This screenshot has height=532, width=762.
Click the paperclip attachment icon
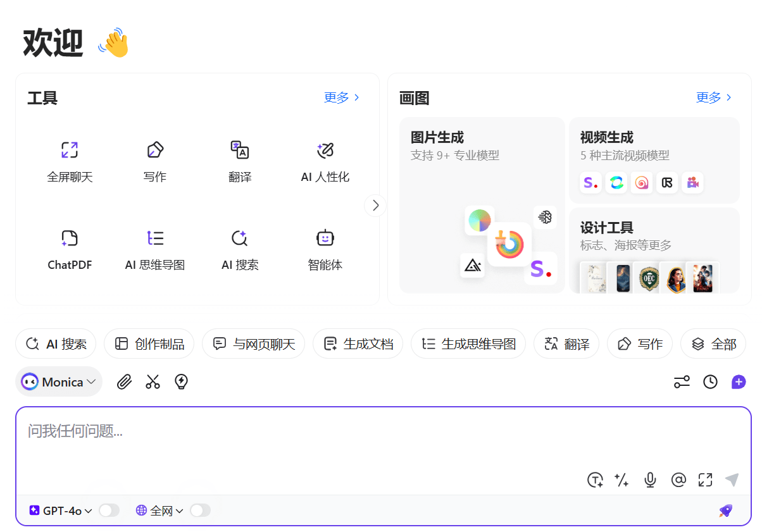pos(124,381)
